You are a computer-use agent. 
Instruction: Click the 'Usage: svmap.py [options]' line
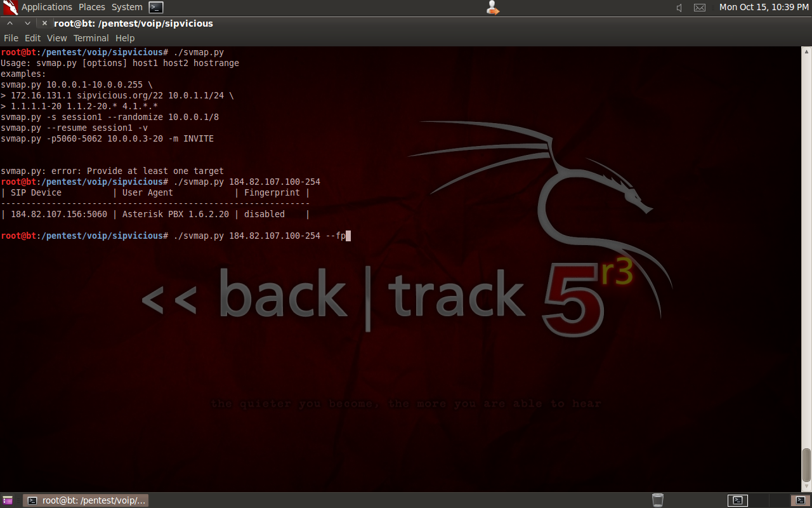120,63
